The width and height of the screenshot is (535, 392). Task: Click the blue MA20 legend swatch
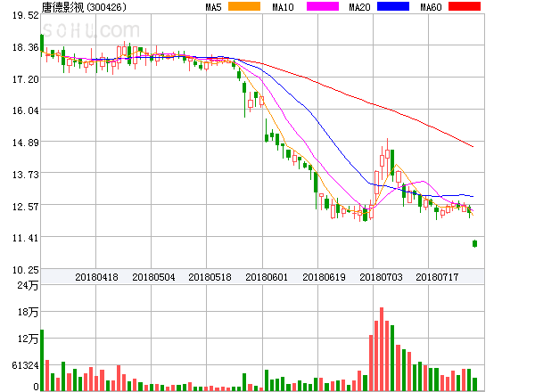(393, 6)
